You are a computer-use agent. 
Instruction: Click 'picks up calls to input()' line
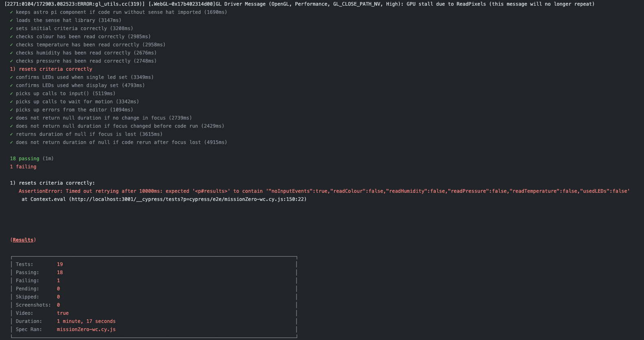(x=63, y=94)
